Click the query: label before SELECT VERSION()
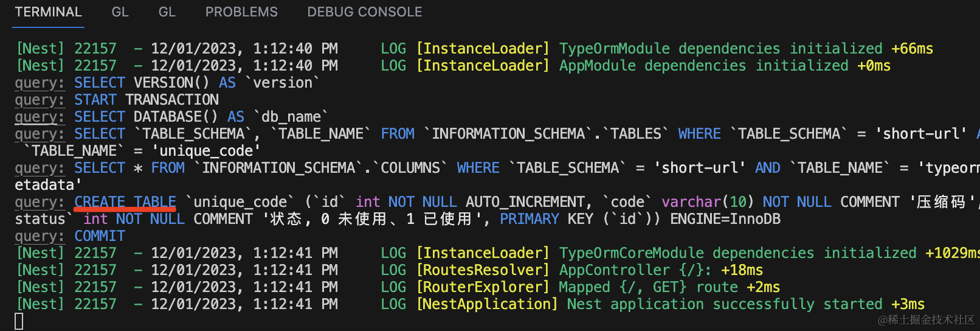This screenshot has height=331, width=980. click(40, 83)
